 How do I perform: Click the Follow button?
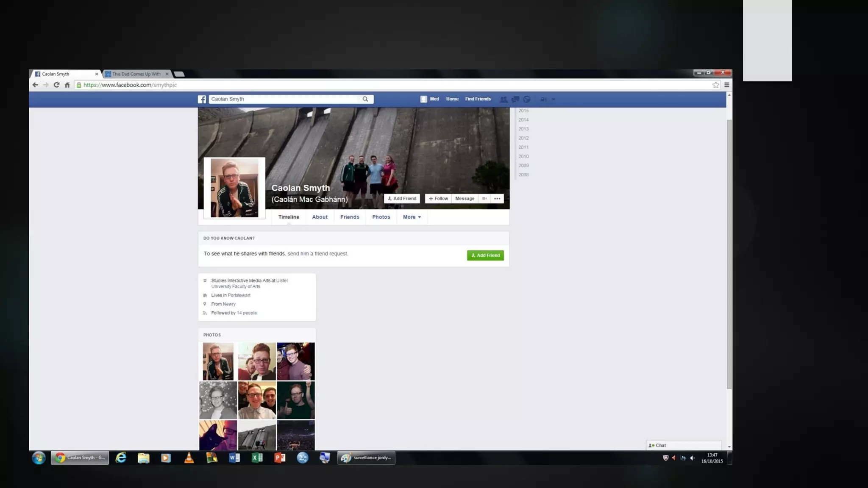tap(438, 199)
